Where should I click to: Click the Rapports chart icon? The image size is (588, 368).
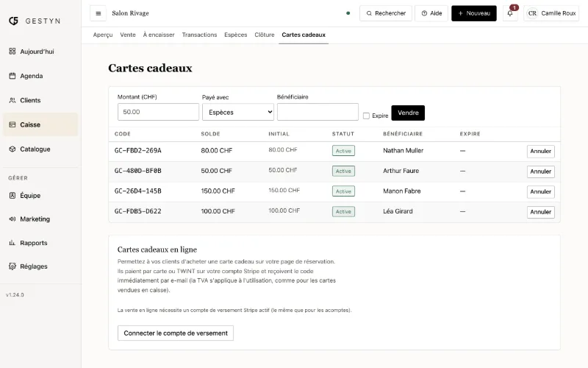pos(12,243)
